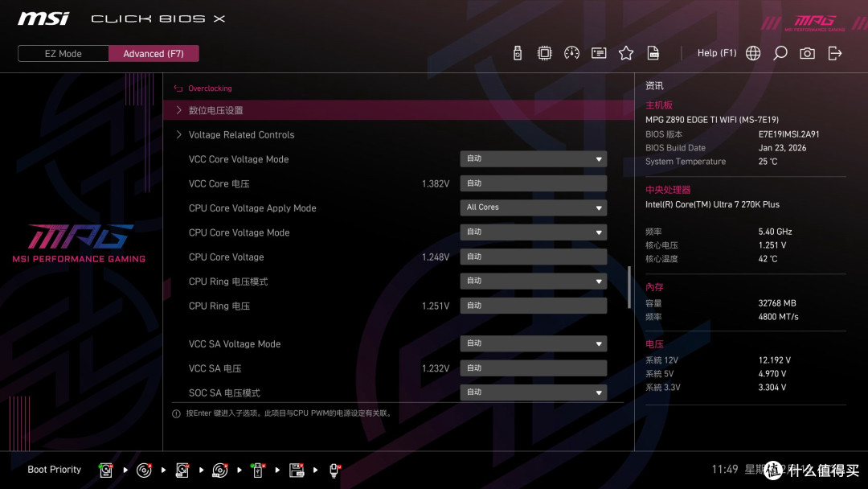
Task: Open Favorites star icon
Action: click(626, 53)
